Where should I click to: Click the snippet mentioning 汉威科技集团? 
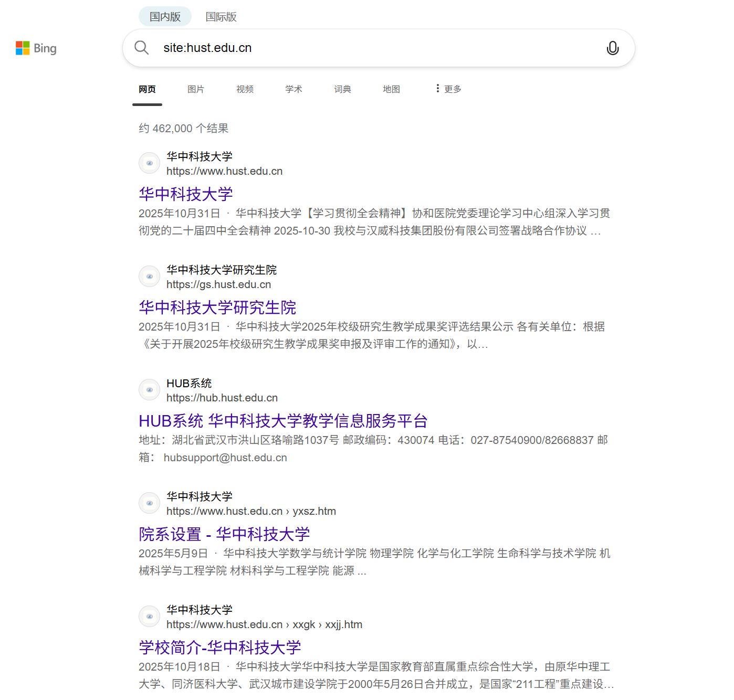tap(374, 222)
